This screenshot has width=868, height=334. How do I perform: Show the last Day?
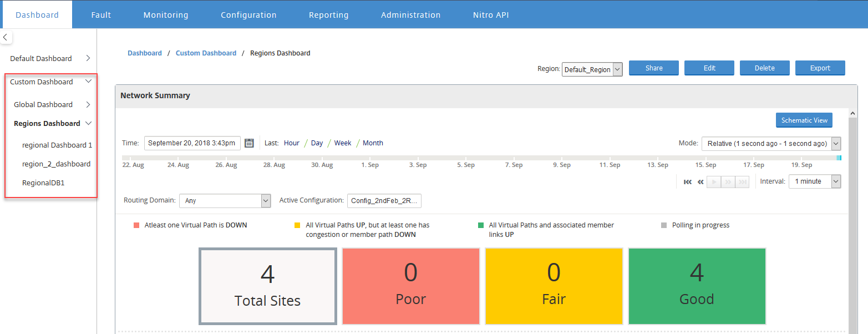point(317,143)
